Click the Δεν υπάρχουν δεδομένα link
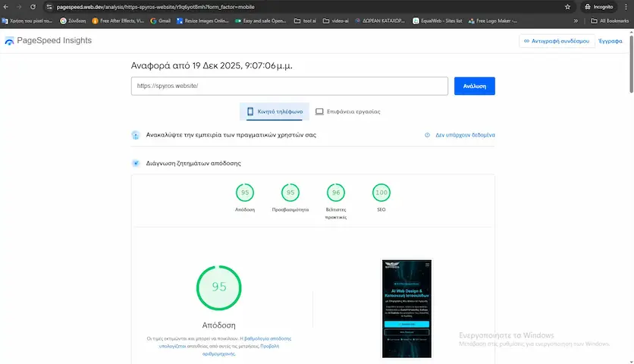The width and height of the screenshot is (634, 364). pyautogui.click(x=465, y=135)
